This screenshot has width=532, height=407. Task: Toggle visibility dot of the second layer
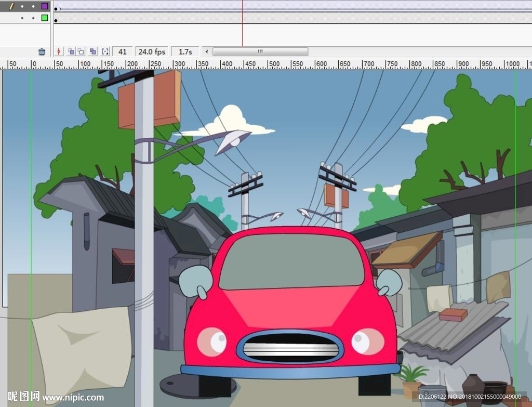click(22, 18)
